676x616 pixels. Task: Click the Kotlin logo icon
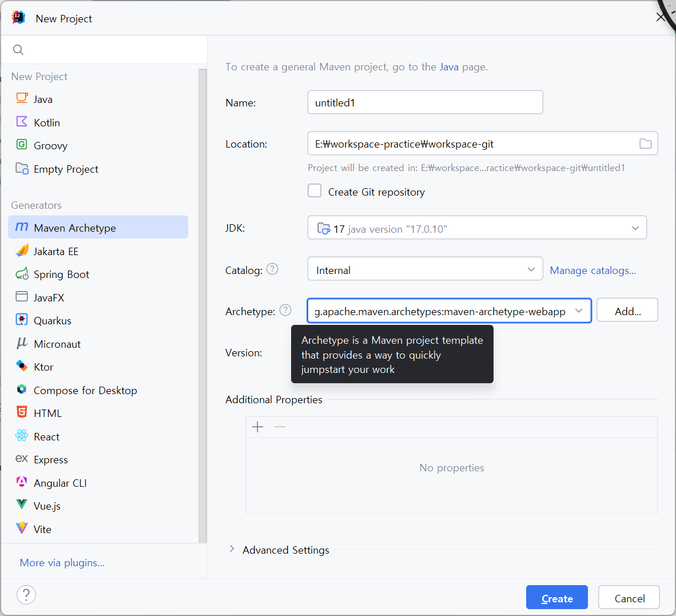[x=22, y=122]
